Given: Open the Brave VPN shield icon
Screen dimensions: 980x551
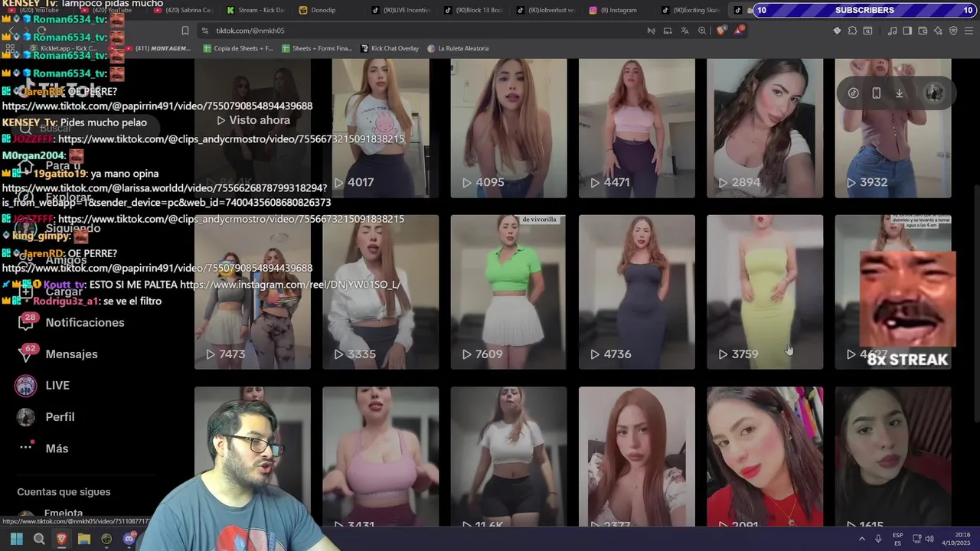Looking at the screenshot, I should point(953,31).
